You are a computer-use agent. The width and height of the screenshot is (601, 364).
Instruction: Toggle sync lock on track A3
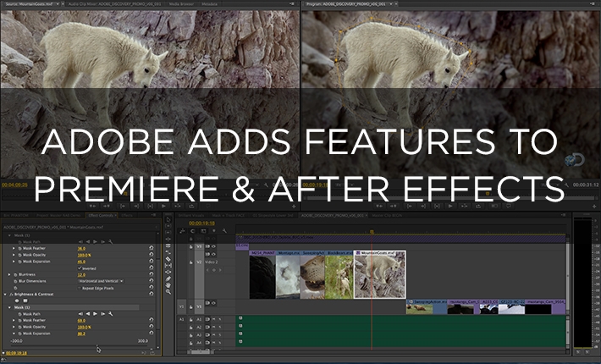(x=207, y=335)
